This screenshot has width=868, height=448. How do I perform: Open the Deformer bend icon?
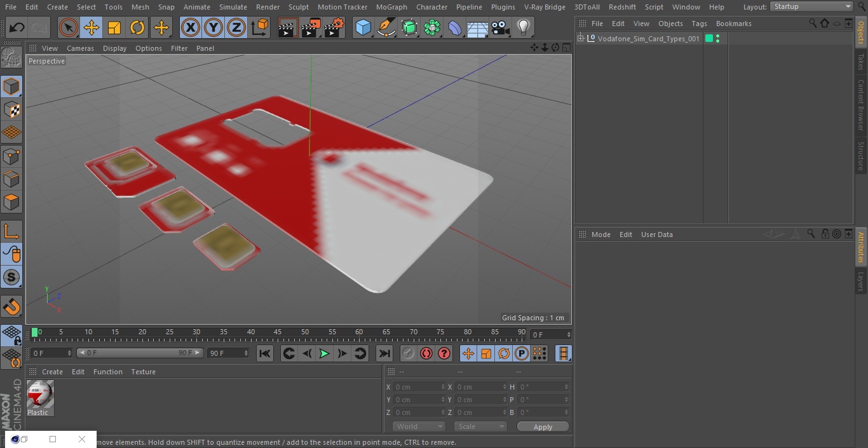[x=455, y=27]
